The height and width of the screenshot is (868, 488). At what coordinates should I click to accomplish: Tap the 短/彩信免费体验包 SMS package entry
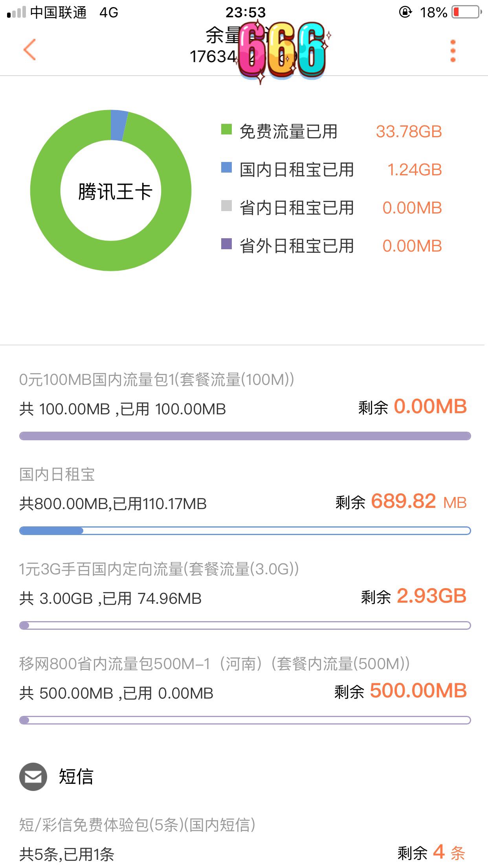coord(138,825)
